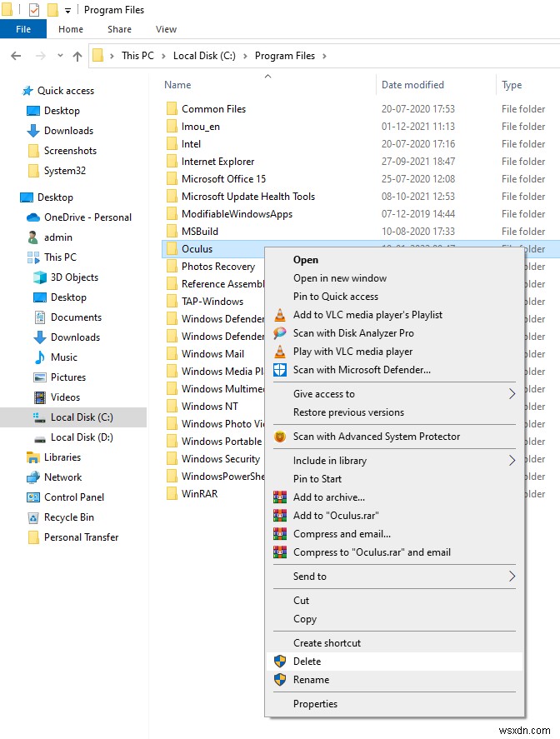560x739 pixels.
Task: Click WinRAR icon beside Compress and email
Action: tap(280, 533)
